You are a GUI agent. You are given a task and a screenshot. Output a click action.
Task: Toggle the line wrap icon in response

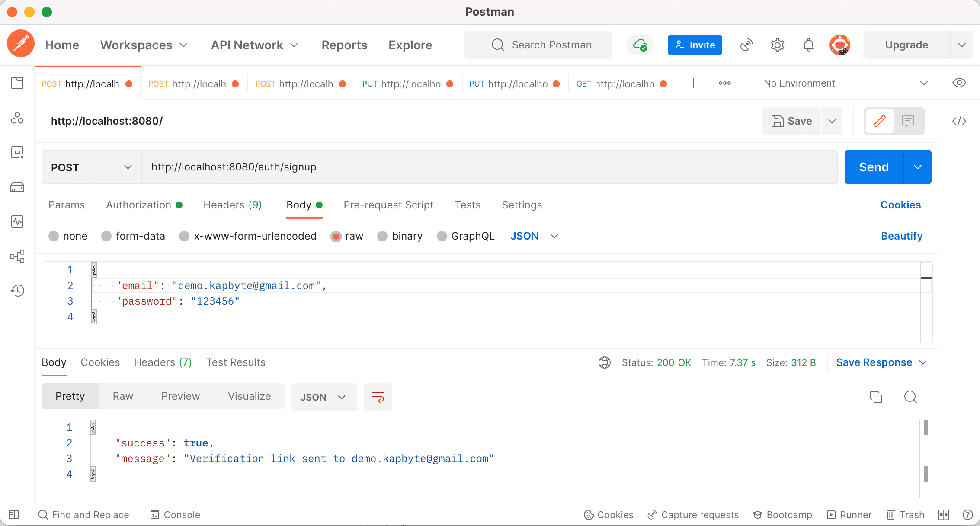click(x=378, y=397)
